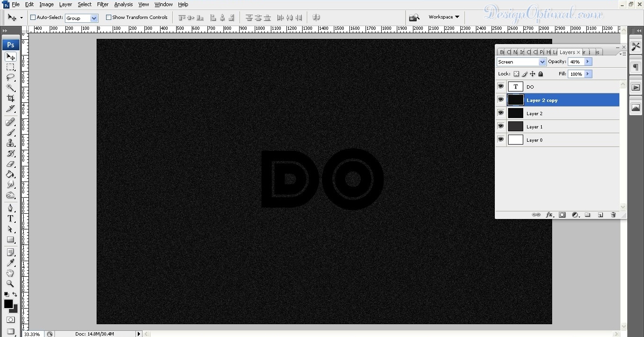Screen dimensions: 644x337
Task: Hide the DO text layer
Action: tap(501, 86)
